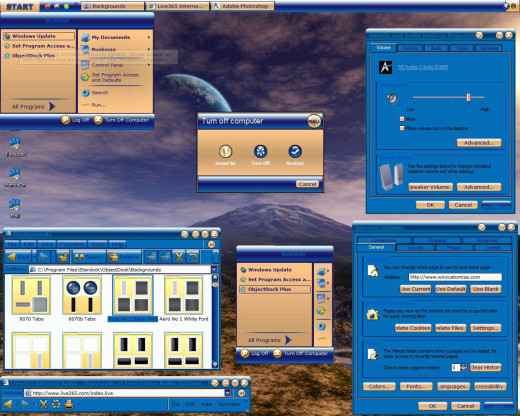Screen dimensions: 520x416
Task: Click the Back arrow in the Live365 browser
Action: (x=8, y=404)
